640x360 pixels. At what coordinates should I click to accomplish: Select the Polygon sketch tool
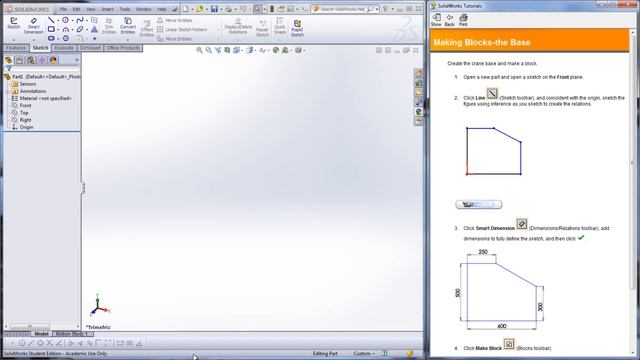point(65,38)
